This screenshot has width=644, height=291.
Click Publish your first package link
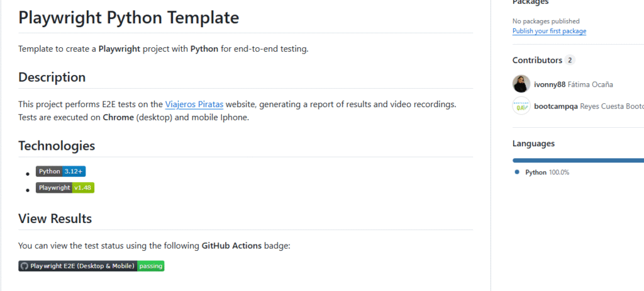pyautogui.click(x=549, y=31)
